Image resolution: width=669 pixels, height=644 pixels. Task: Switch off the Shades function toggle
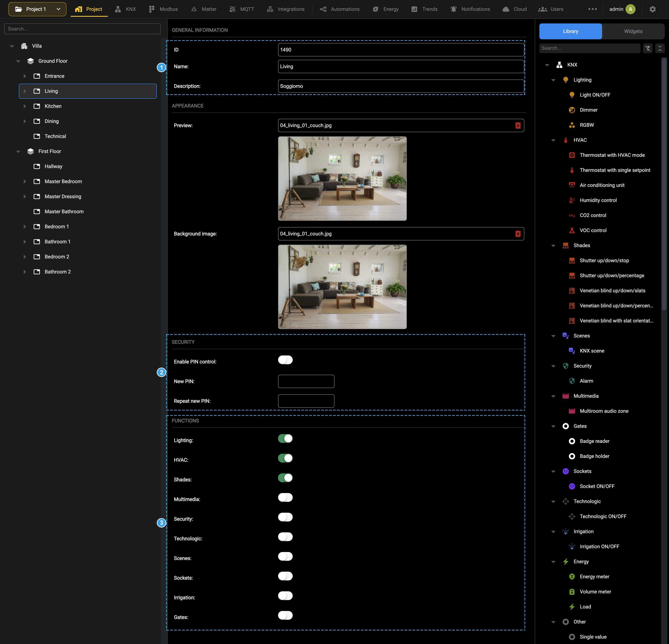(285, 478)
